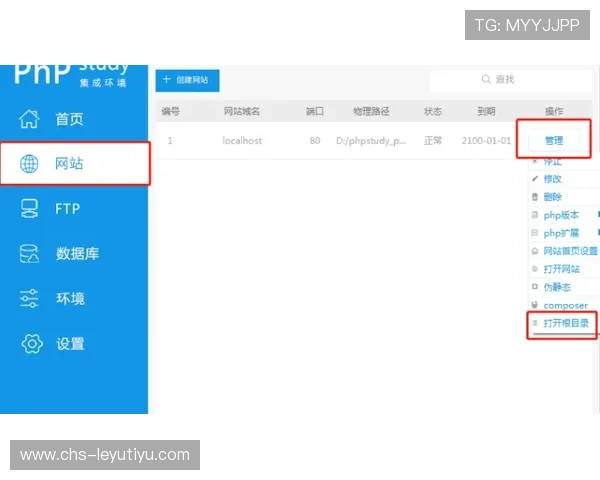Click the 物理路径 column header

point(371,111)
